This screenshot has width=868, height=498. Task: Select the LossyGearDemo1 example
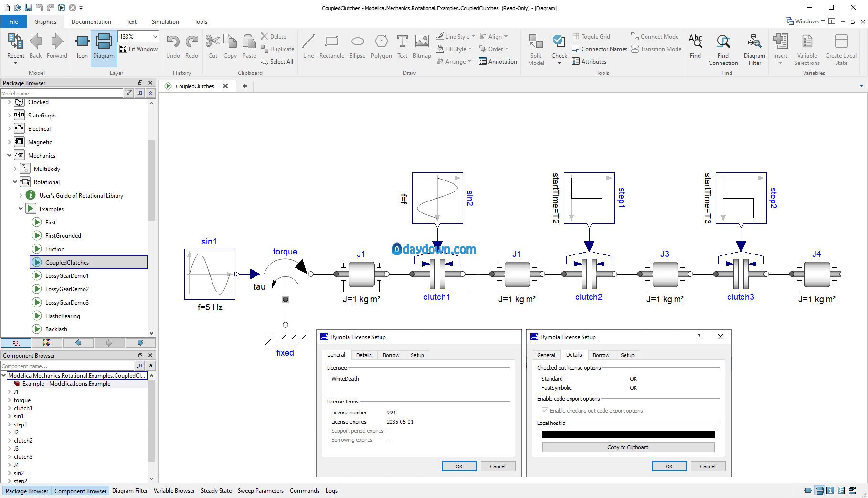66,275
